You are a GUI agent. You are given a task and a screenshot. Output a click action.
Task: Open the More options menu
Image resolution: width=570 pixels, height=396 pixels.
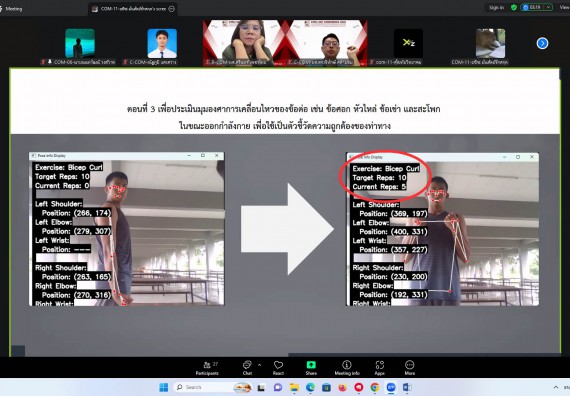410,368
